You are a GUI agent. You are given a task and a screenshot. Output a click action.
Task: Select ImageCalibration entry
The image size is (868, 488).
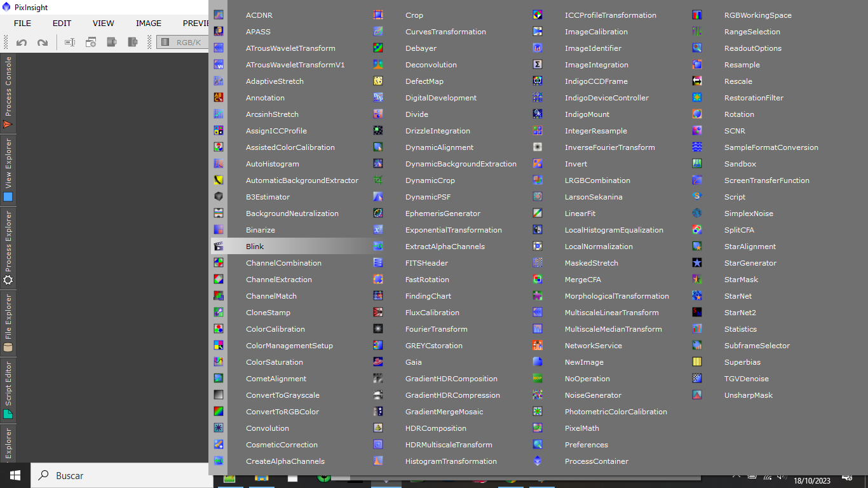596,31
